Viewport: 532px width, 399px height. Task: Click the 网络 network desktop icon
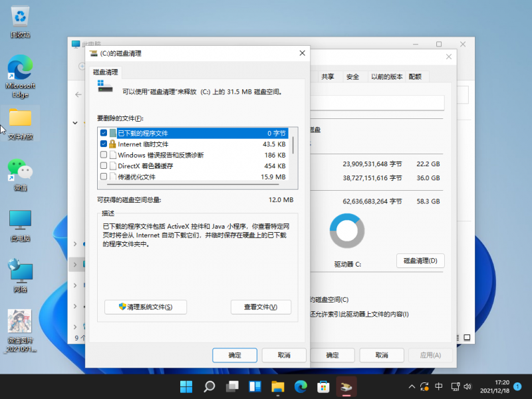coord(20,272)
